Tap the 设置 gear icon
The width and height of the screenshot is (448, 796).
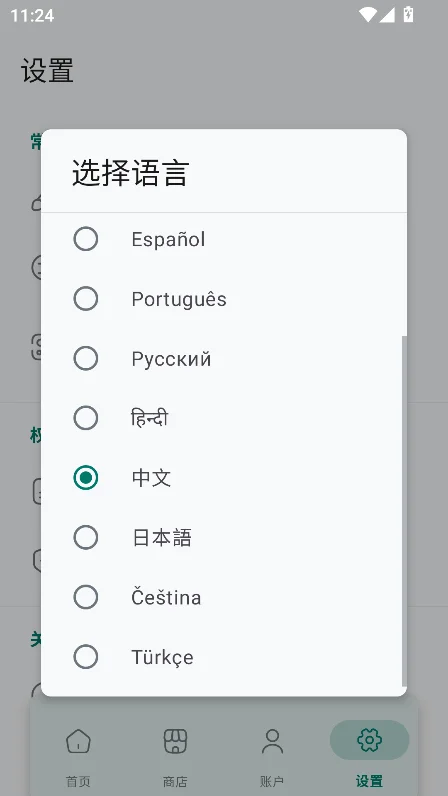point(369,740)
